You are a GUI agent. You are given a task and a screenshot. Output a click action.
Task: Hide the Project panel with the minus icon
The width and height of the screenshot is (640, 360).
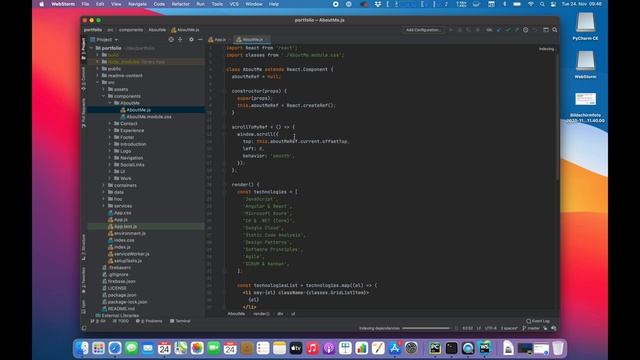click(x=200, y=40)
